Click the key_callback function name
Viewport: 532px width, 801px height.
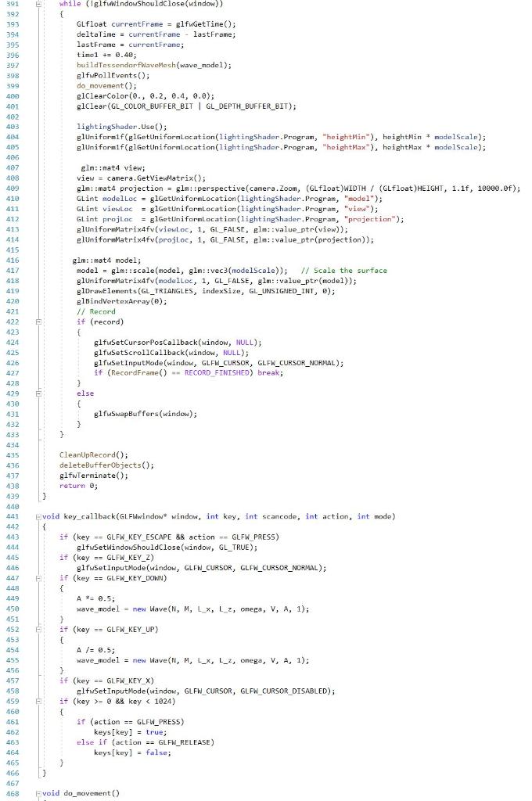89,516
